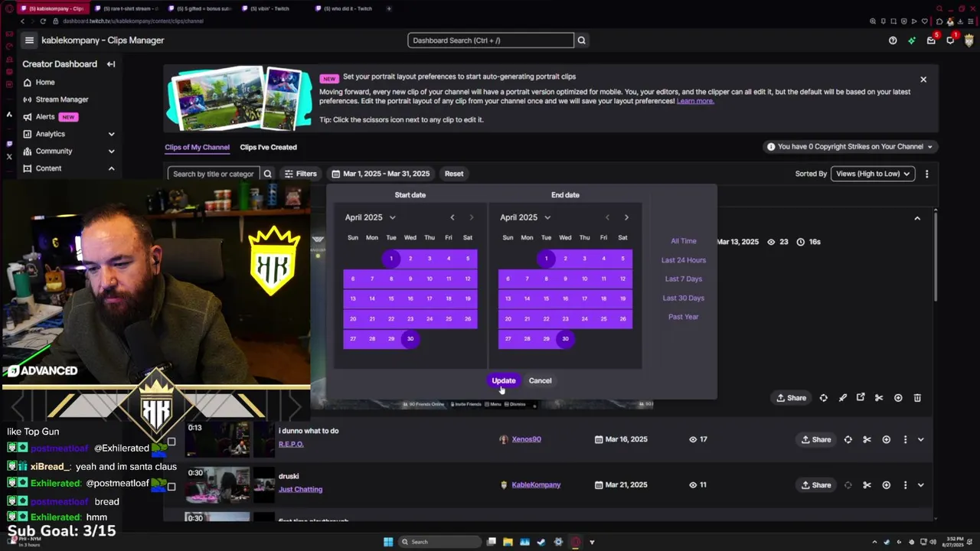980x551 pixels.
Task: Open Stream Manager in the sidebar
Action: tap(62, 99)
